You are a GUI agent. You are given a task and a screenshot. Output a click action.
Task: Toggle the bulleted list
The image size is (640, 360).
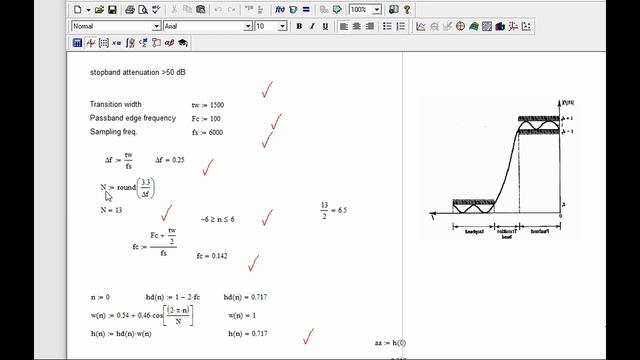pos(387,26)
